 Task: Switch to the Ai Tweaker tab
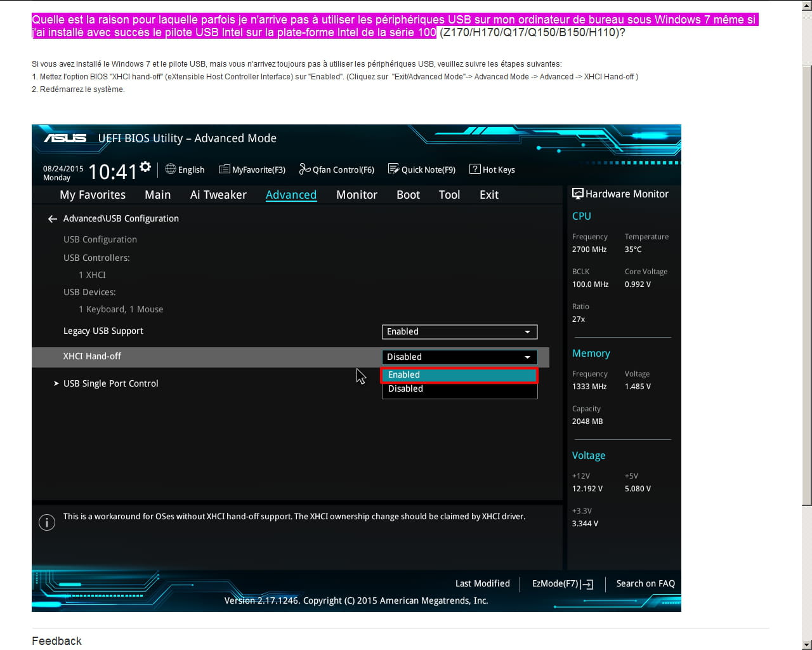click(218, 195)
